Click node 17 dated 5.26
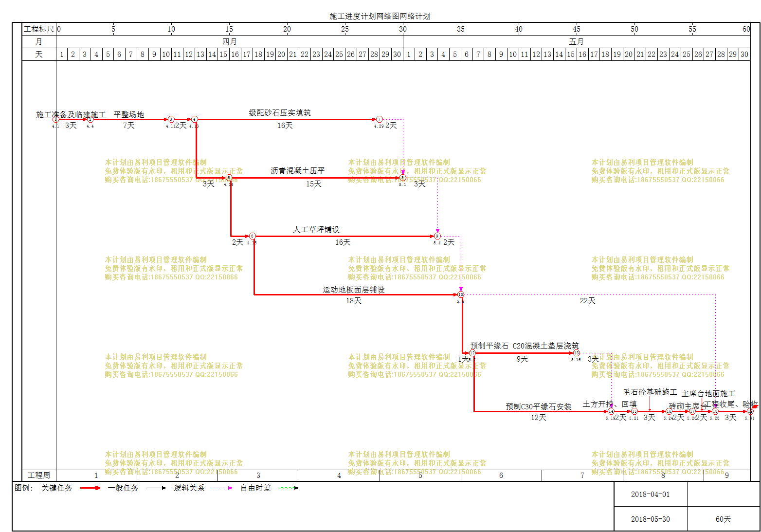Image resolution: width=761 pixels, height=532 pixels. click(x=692, y=411)
